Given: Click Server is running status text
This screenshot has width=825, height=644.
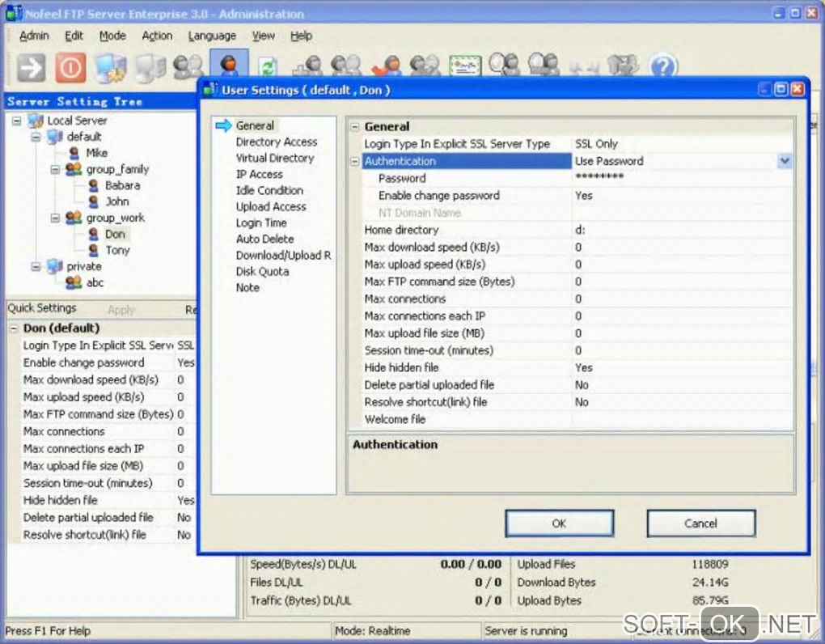Looking at the screenshot, I should tap(527, 631).
